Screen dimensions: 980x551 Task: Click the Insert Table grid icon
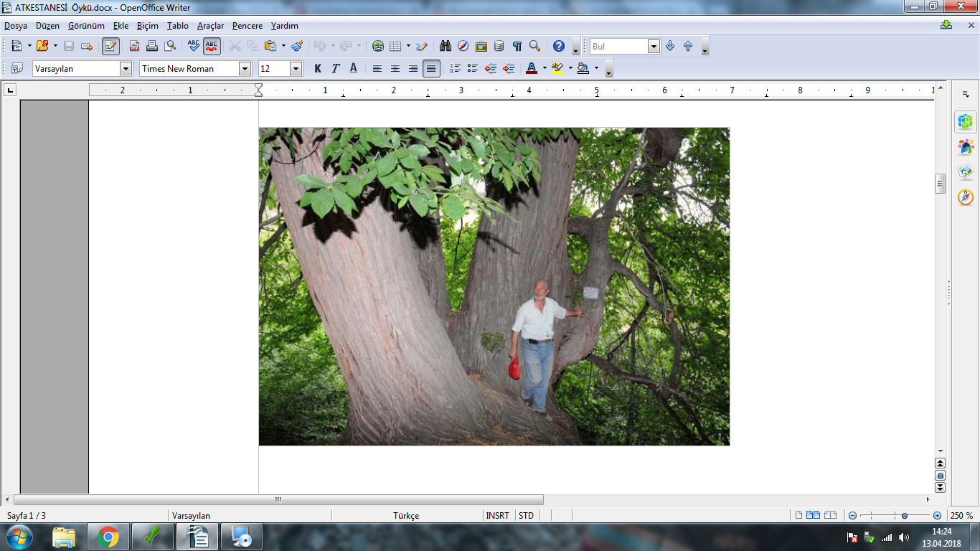tap(395, 46)
